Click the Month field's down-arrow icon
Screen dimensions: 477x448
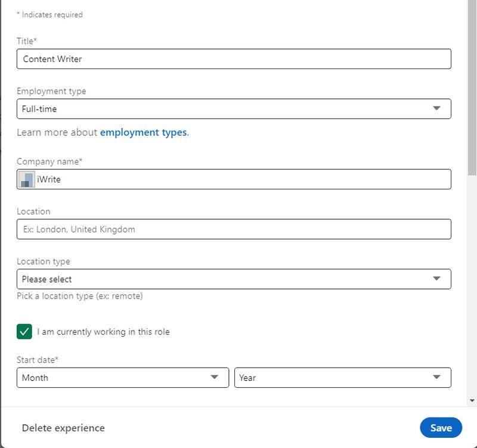pos(215,377)
